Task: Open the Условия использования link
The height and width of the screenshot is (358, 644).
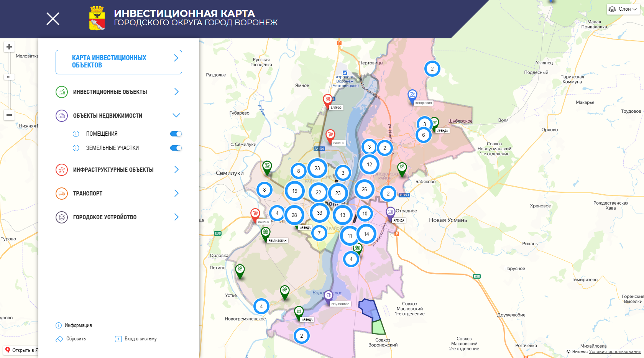Action: click(x=615, y=351)
